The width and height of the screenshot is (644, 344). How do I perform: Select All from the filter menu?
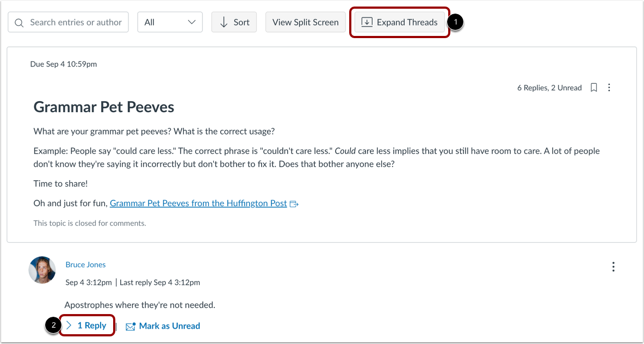[x=170, y=22]
